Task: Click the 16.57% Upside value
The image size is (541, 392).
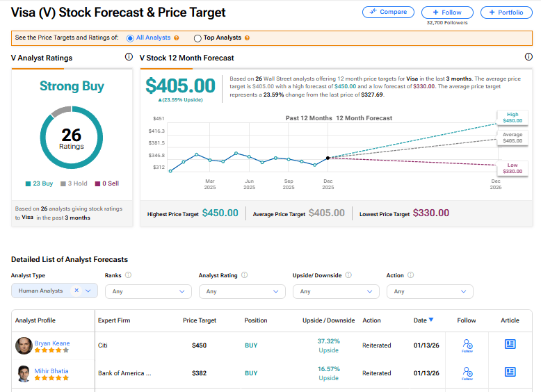Action: click(x=329, y=373)
